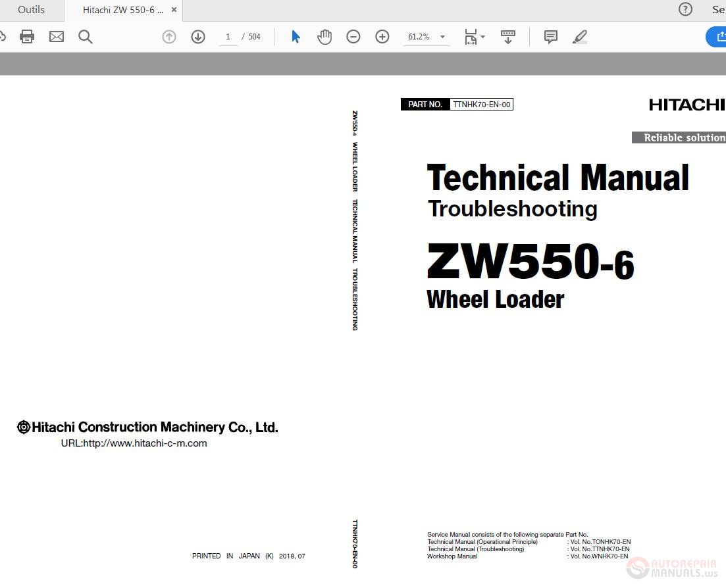Click the blue Share button
The width and height of the screenshot is (726, 588).
point(716,36)
